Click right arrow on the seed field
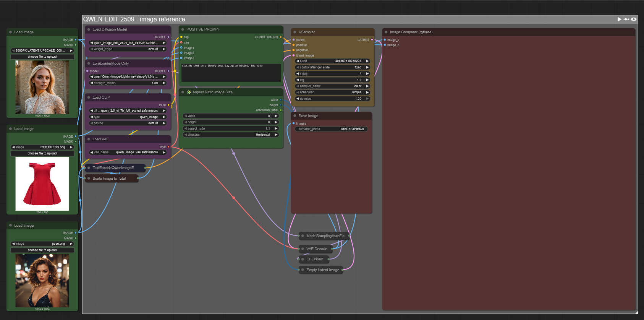This screenshot has width=644, height=320. [x=367, y=61]
